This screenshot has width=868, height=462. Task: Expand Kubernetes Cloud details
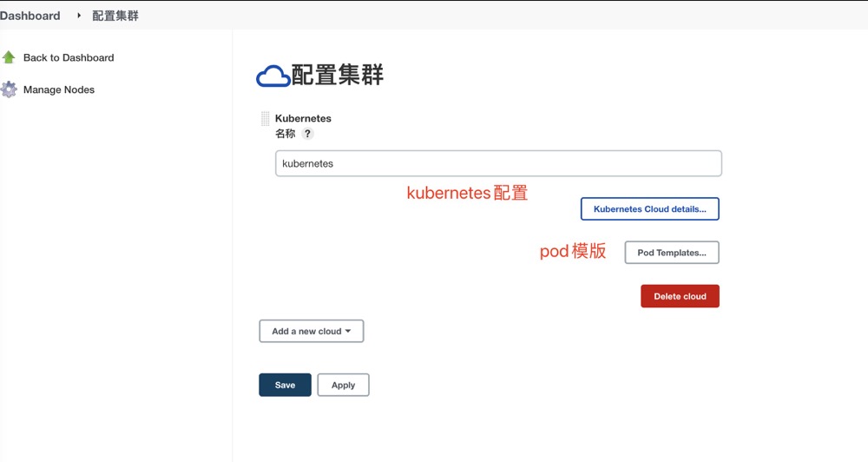pyautogui.click(x=649, y=209)
